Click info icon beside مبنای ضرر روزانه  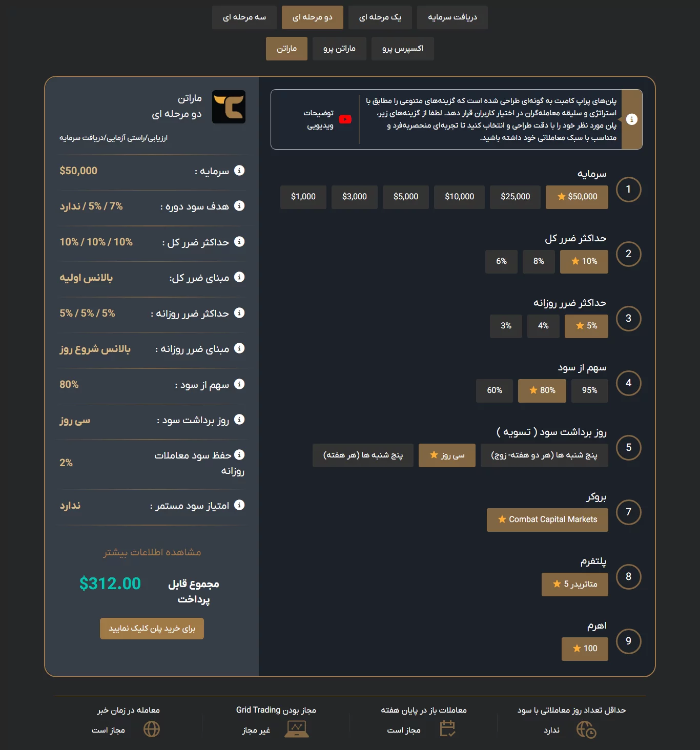(x=239, y=348)
